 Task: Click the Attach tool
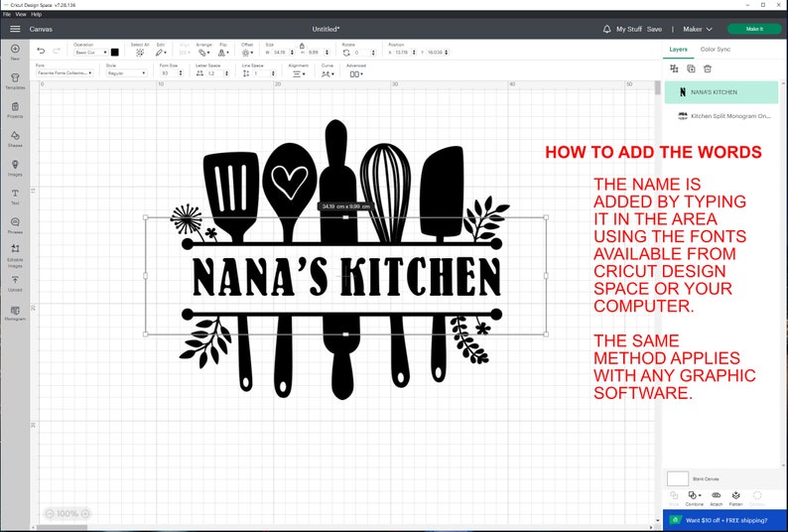[717, 499]
